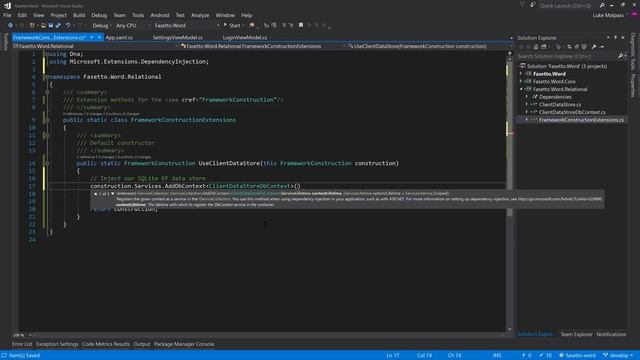
Task: Show the next overload in the tooltip
Action: pos(113,194)
